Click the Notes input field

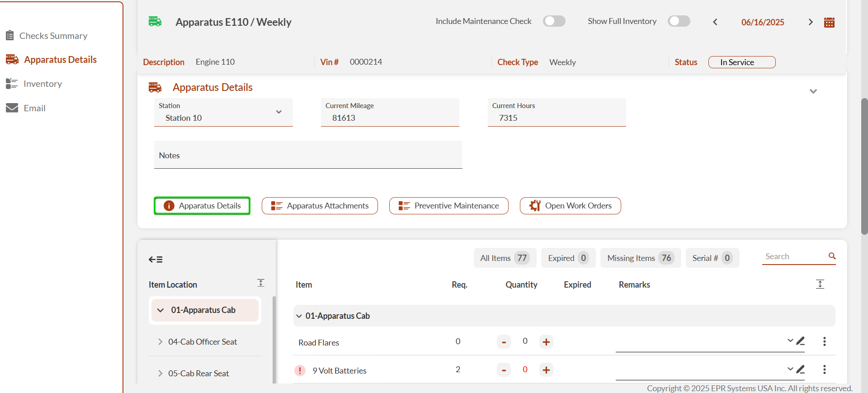[x=308, y=156]
